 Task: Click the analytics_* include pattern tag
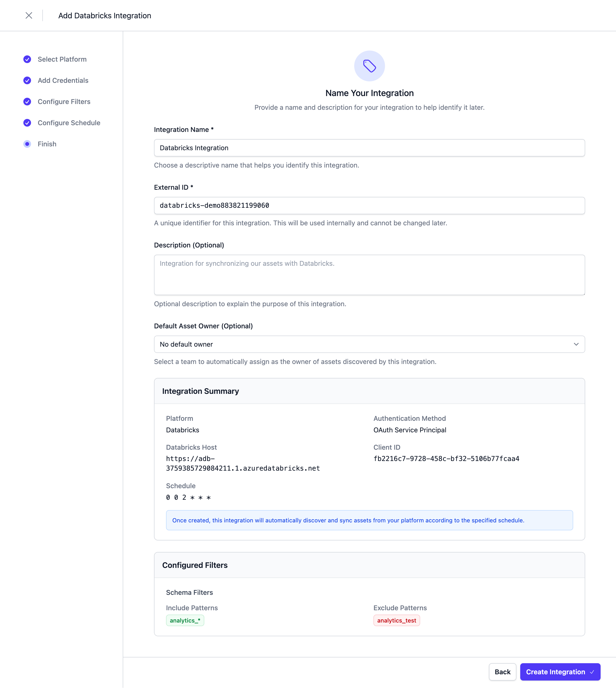(185, 620)
